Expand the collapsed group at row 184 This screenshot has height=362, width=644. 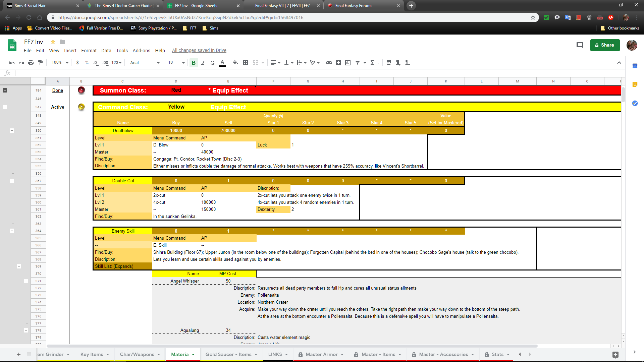5,90
